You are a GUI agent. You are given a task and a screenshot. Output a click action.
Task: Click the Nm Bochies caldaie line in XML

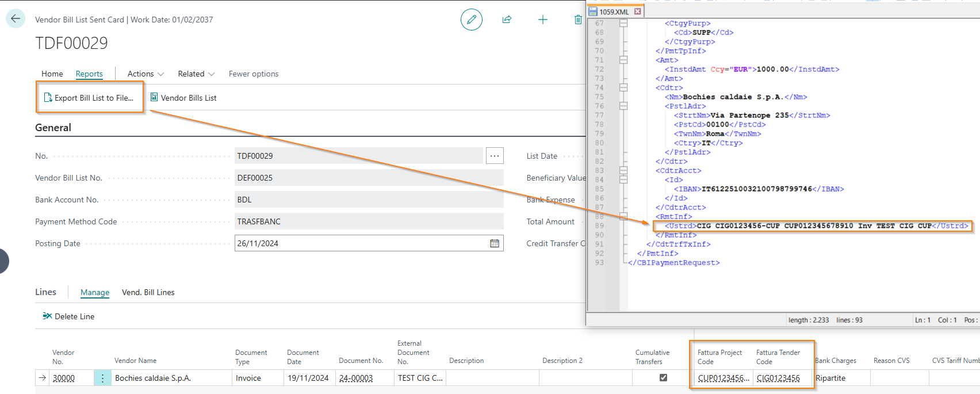[x=736, y=97]
